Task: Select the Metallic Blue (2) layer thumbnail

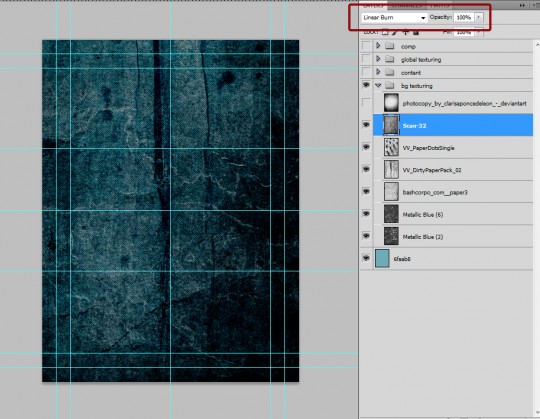Action: click(391, 236)
